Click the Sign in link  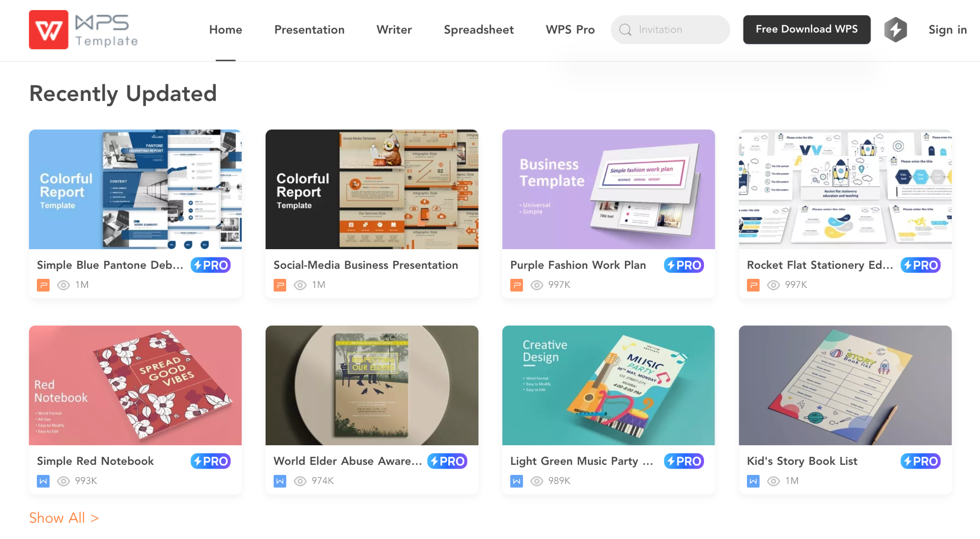[947, 30]
